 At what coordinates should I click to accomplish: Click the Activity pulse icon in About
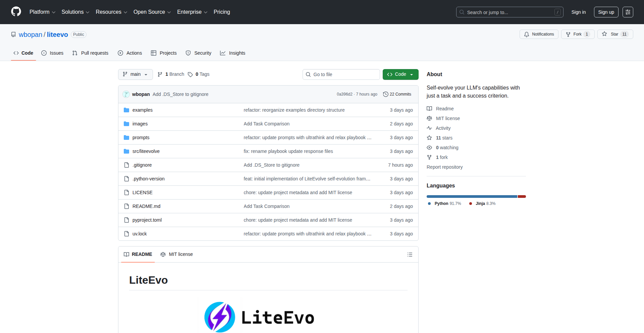point(430,128)
